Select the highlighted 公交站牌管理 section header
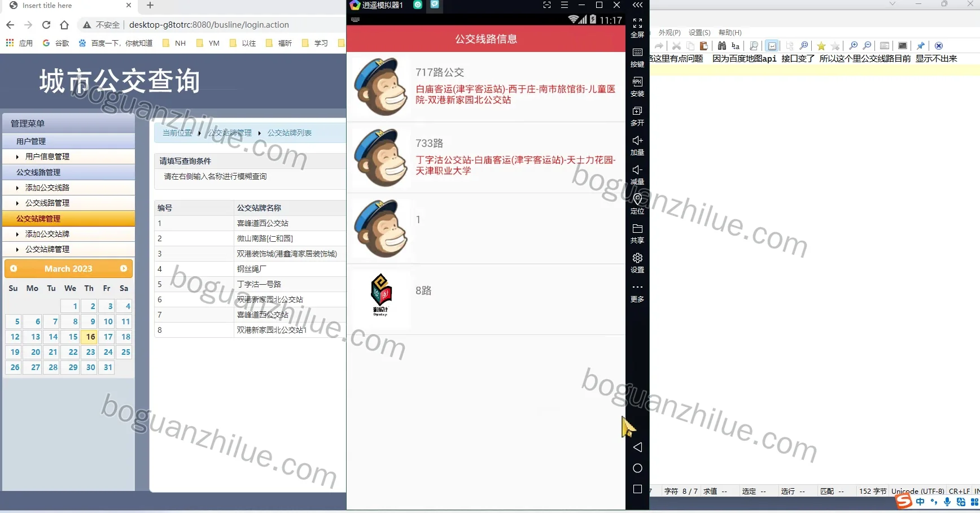The width and height of the screenshot is (980, 513). 69,219
